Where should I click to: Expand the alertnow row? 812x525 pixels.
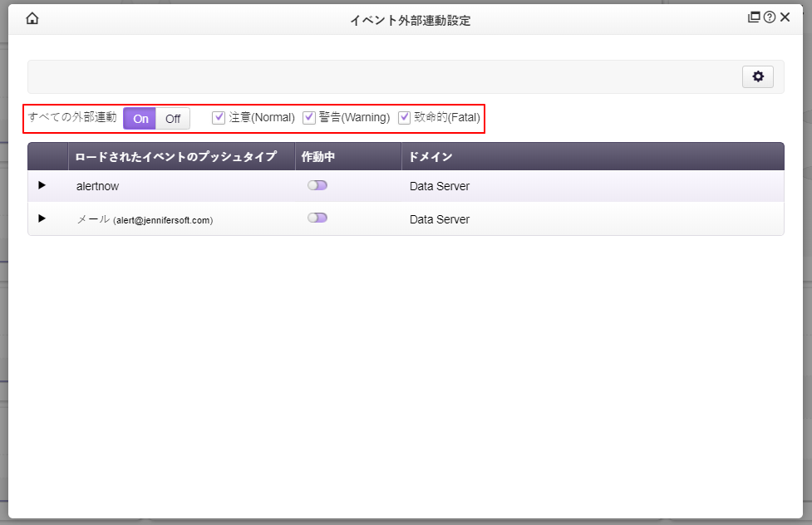[x=42, y=186]
